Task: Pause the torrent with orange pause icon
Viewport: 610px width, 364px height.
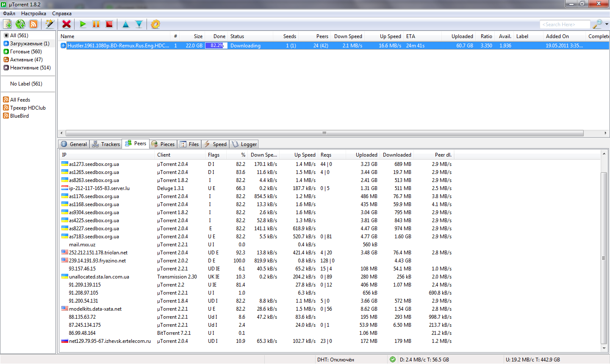Action: pyautogui.click(x=96, y=24)
